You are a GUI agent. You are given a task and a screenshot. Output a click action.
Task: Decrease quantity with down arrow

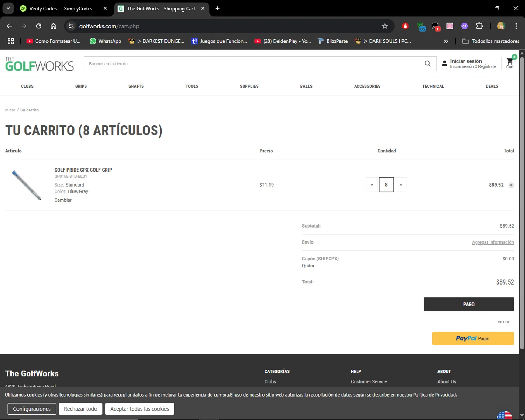tap(372, 185)
